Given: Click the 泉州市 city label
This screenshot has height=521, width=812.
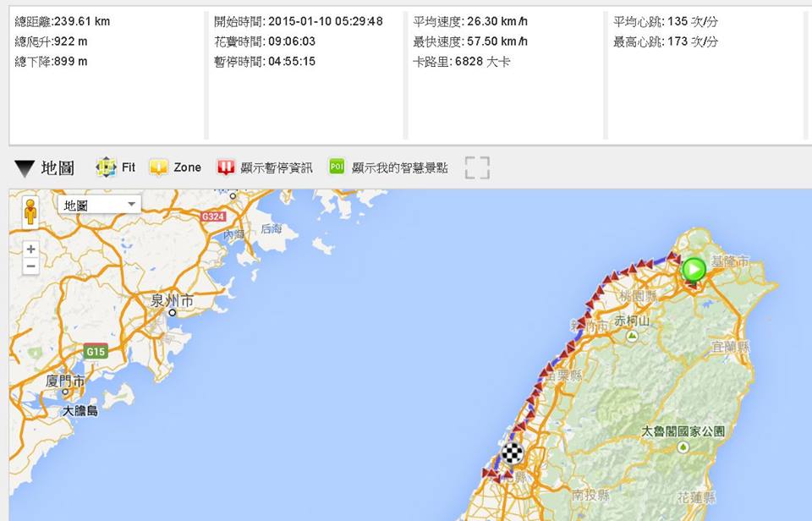Looking at the screenshot, I should [172, 300].
